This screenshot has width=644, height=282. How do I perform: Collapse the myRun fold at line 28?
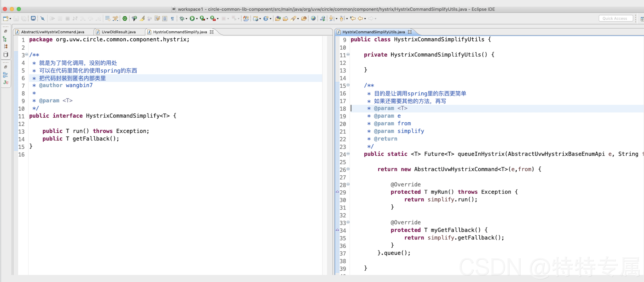coord(348,184)
